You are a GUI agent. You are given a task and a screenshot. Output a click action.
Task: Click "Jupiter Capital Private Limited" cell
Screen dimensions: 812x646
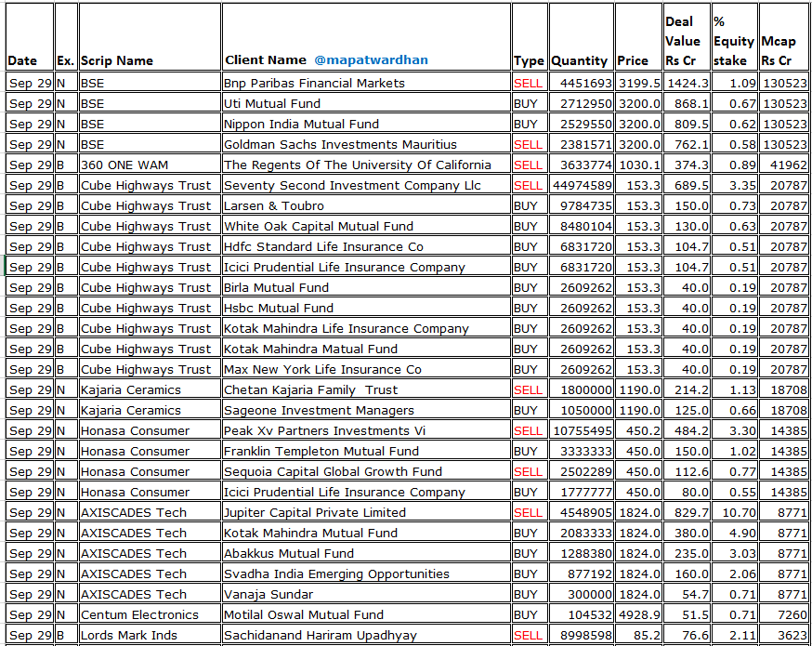(x=366, y=513)
